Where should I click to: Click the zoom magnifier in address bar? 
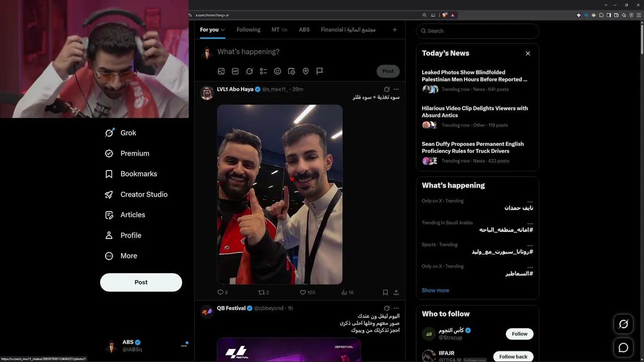pos(425,15)
